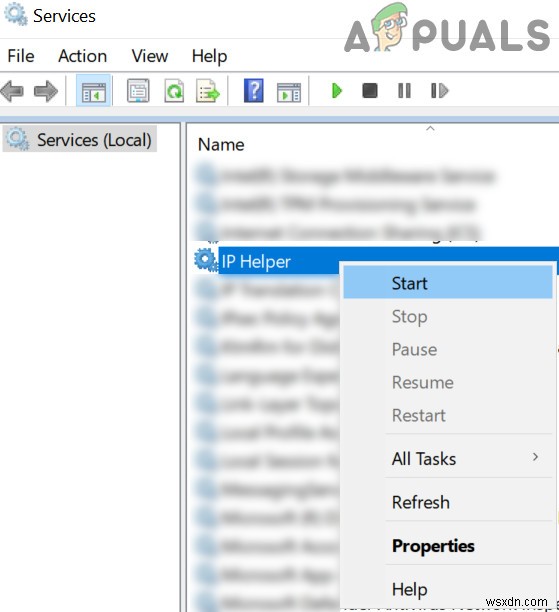Choose Resume in the context menu
559x612 pixels.
coord(448,382)
